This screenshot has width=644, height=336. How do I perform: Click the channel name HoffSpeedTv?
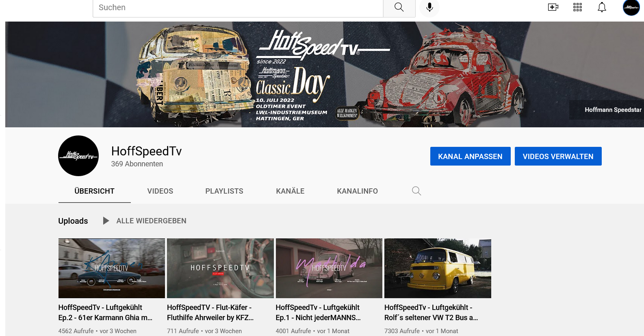click(146, 151)
